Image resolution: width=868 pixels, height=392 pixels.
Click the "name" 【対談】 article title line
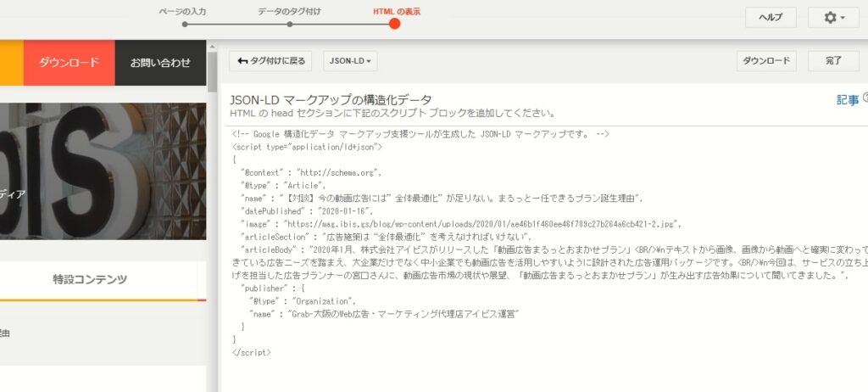click(x=441, y=198)
